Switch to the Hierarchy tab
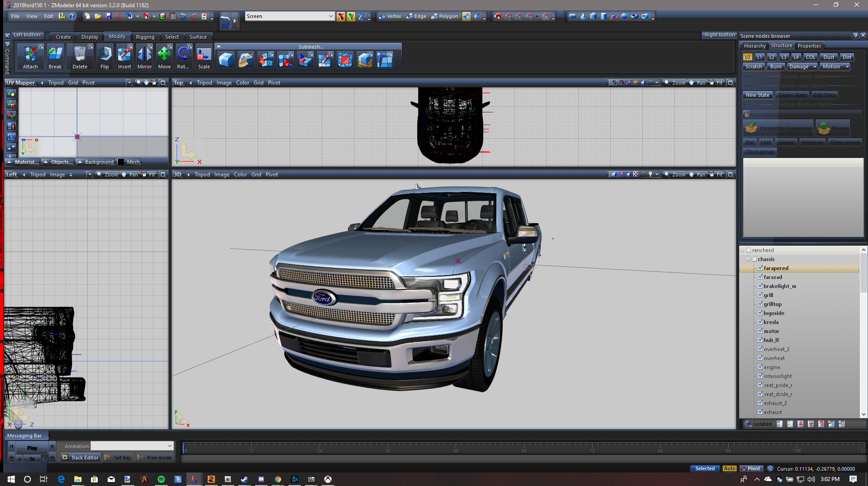868x486 pixels. (x=754, y=46)
